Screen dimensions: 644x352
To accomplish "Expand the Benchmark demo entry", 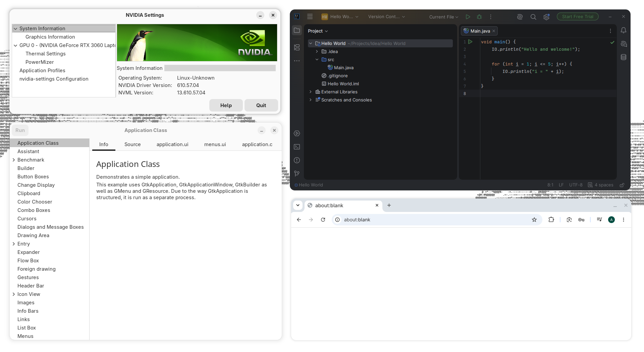I will click(x=14, y=160).
